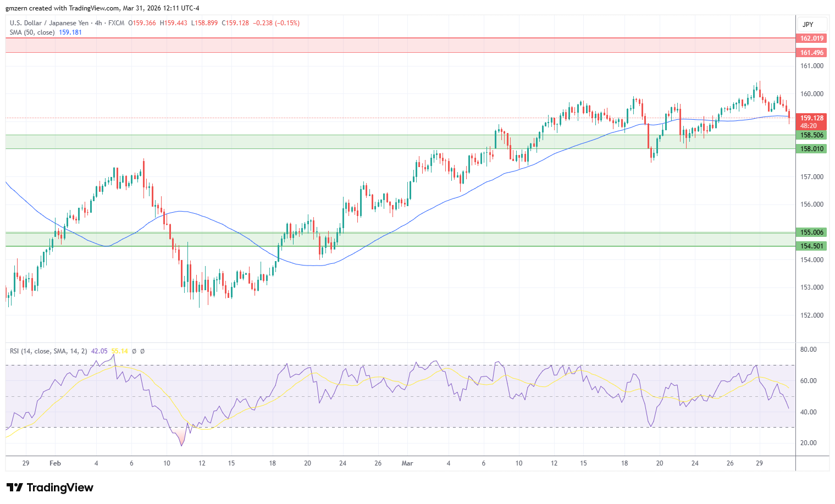Image resolution: width=835 pixels, height=504 pixels.
Task: Click the open price value O159.366
Action: [142, 23]
